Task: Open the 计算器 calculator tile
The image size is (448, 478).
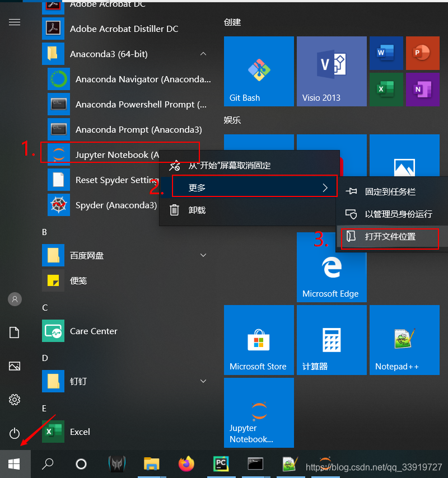Action: 332,340
